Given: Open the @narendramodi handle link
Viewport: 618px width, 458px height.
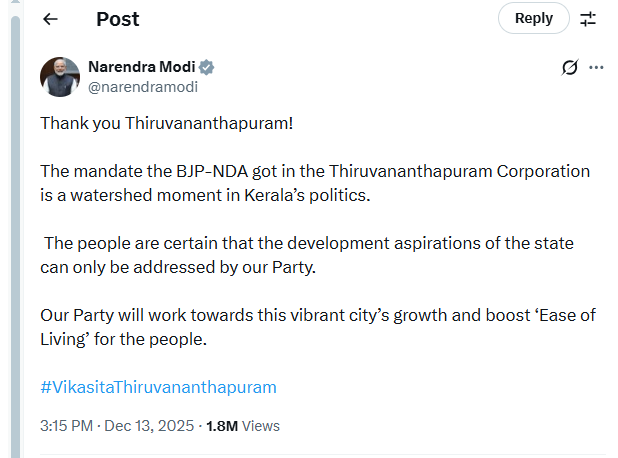Looking at the screenshot, I should (143, 87).
